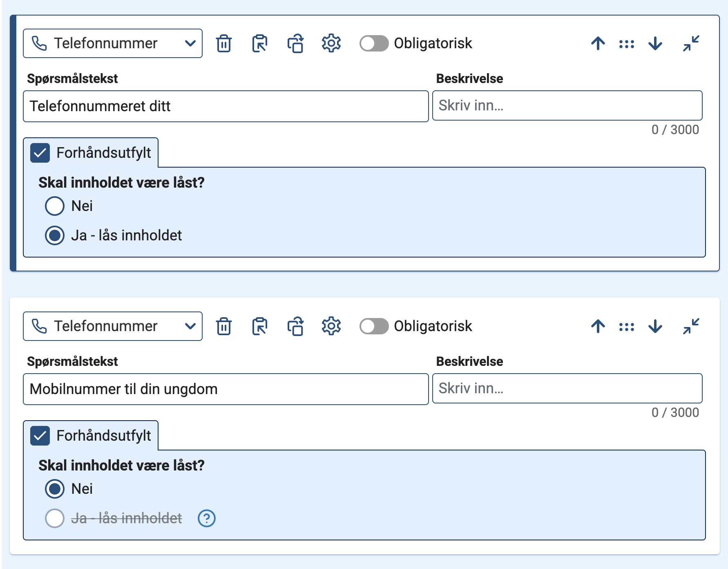This screenshot has width=728, height=569.
Task: Click clipboard icon in 'Mobilnummer til din ungdom' card
Action: coord(260,326)
